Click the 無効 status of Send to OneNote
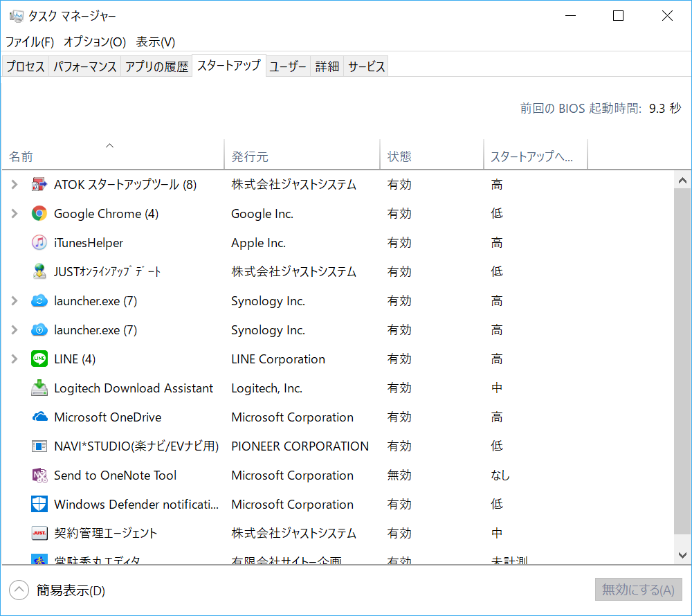Viewport: 692px width, 616px height. 399,475
